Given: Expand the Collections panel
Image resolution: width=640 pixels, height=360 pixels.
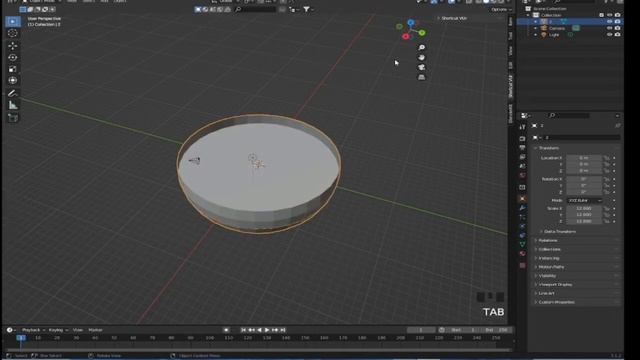Looking at the screenshot, I should coord(549,249).
